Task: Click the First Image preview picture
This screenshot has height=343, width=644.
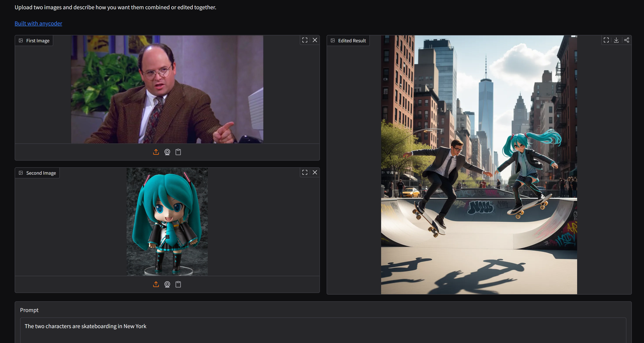Action: pos(167,89)
